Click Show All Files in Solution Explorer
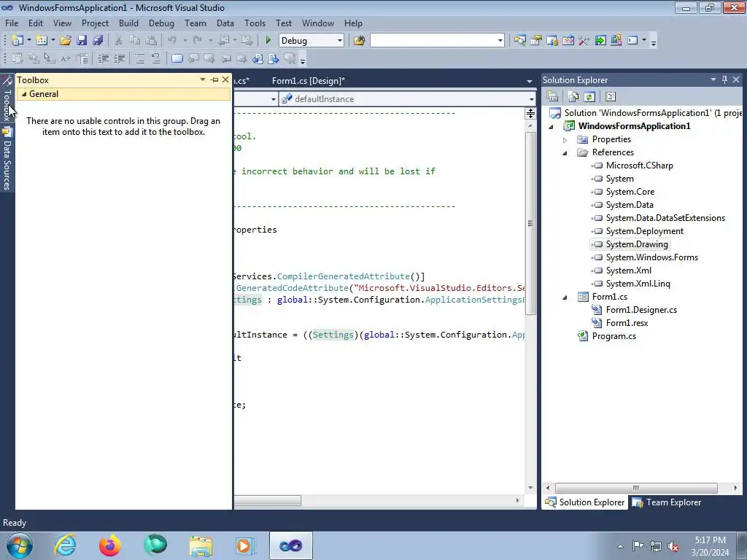 point(573,97)
